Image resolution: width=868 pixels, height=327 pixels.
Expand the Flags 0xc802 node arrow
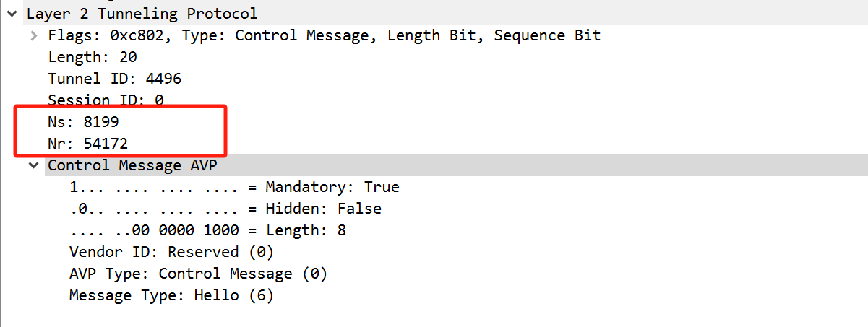[33, 35]
